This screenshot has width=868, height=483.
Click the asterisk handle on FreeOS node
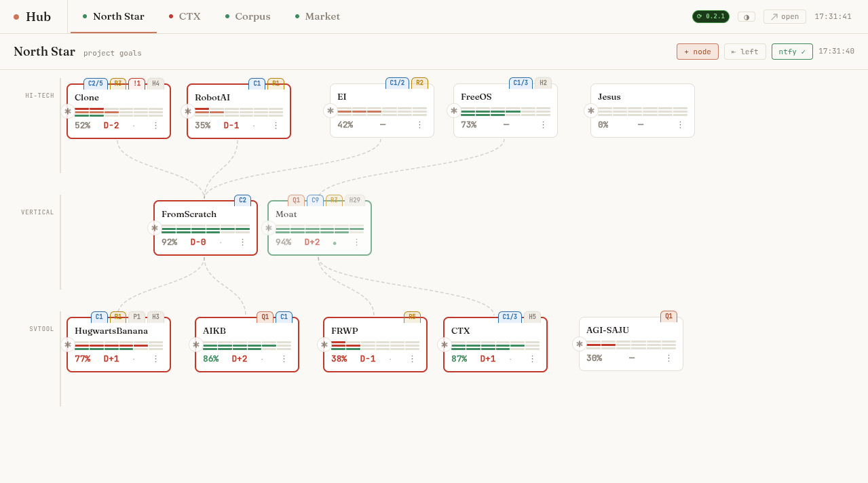(454, 111)
